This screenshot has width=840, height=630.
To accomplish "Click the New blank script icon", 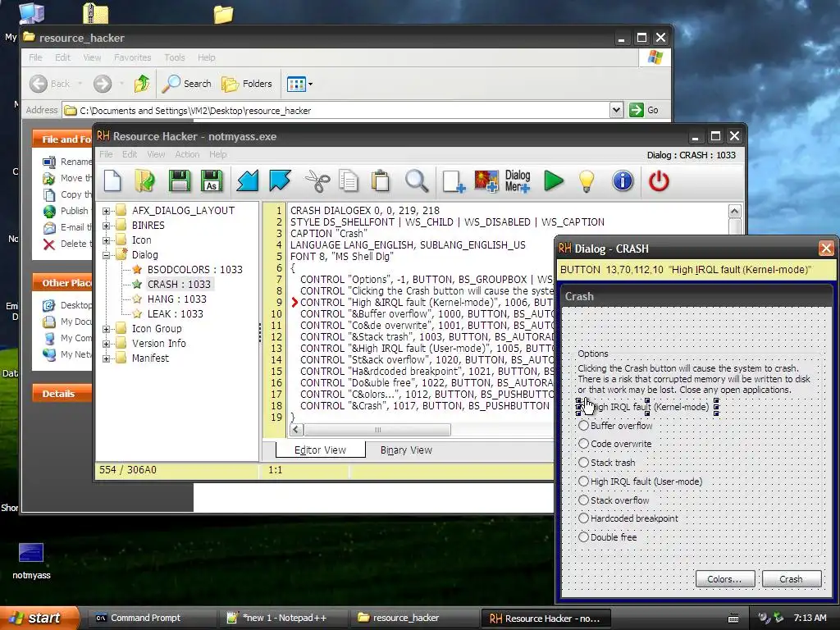I will [112, 180].
